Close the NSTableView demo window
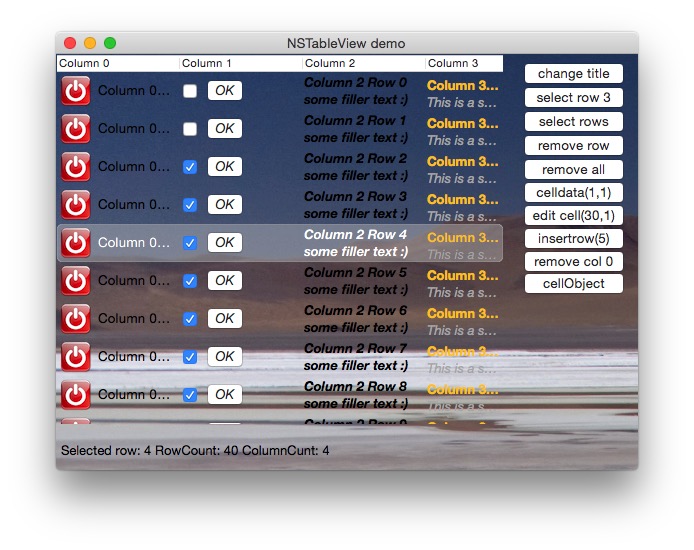694x550 pixels. (70, 43)
